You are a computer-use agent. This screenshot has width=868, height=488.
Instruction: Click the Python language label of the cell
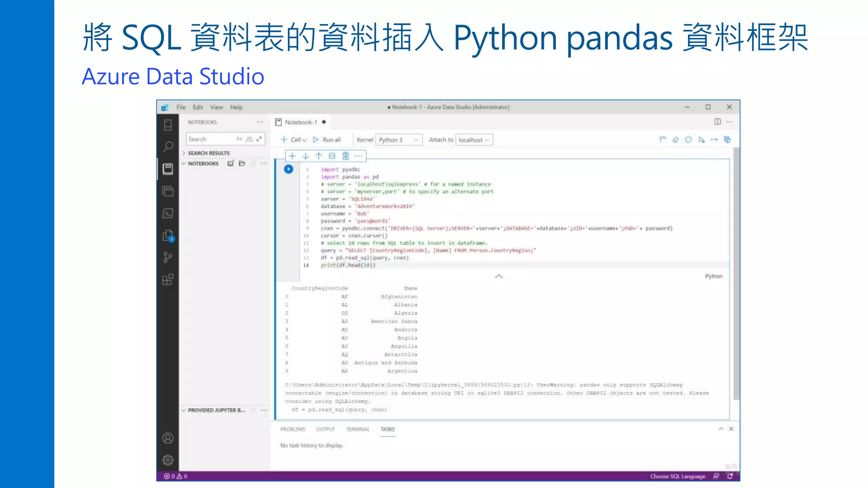tap(714, 276)
